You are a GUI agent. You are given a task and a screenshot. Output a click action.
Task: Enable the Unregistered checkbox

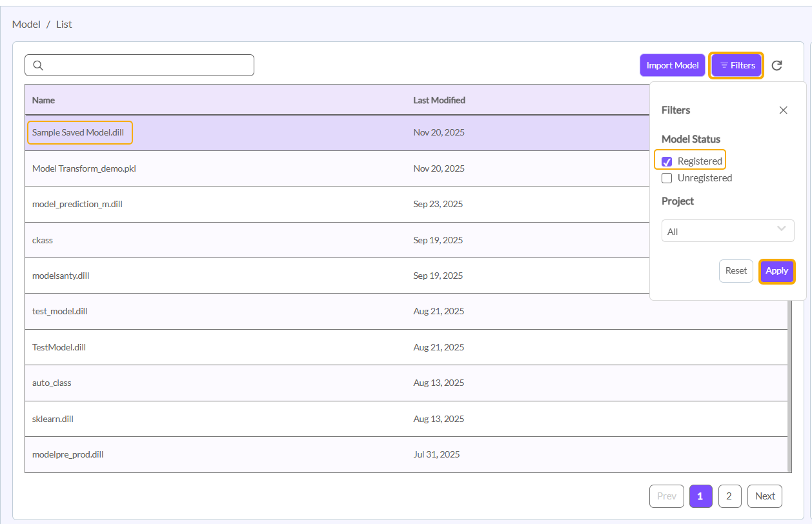pos(667,178)
